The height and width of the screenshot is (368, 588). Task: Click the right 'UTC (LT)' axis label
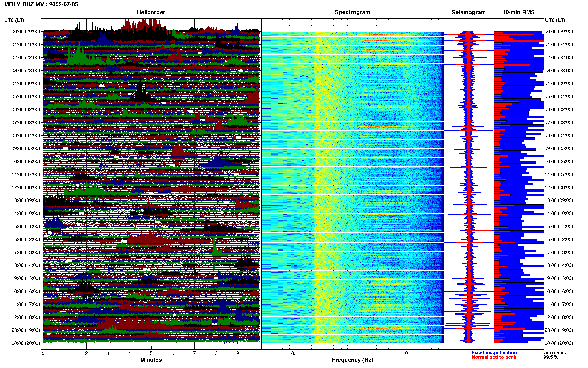click(555, 20)
